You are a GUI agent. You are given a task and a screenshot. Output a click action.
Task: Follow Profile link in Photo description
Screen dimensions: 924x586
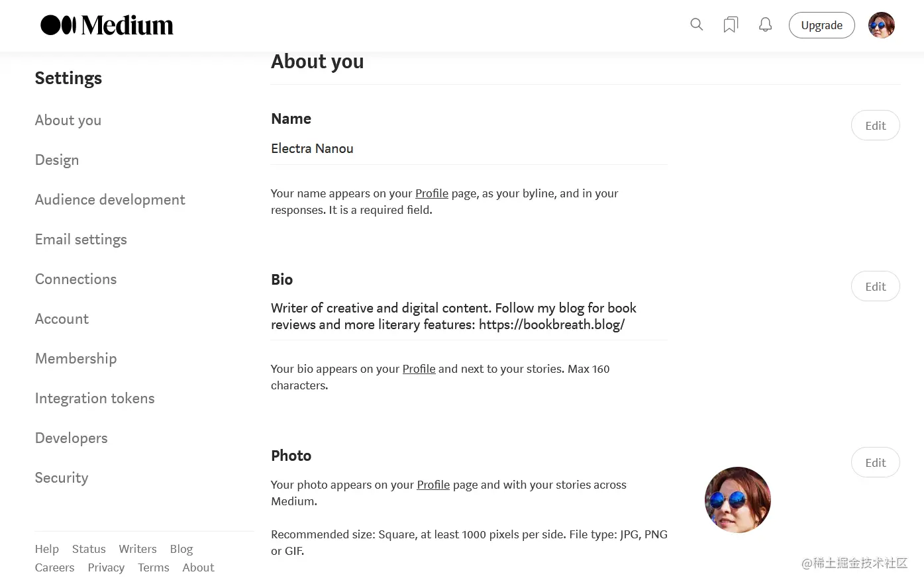(x=433, y=485)
